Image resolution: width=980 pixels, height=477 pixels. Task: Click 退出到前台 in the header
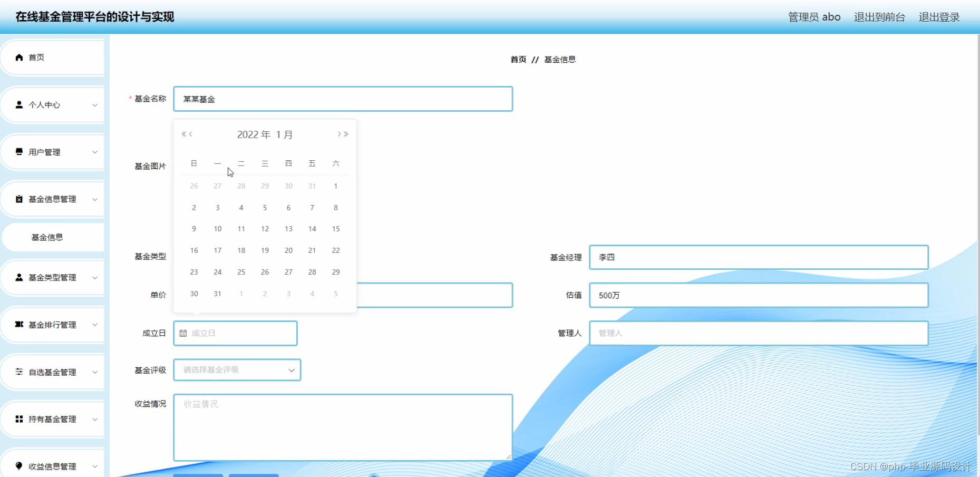click(879, 16)
